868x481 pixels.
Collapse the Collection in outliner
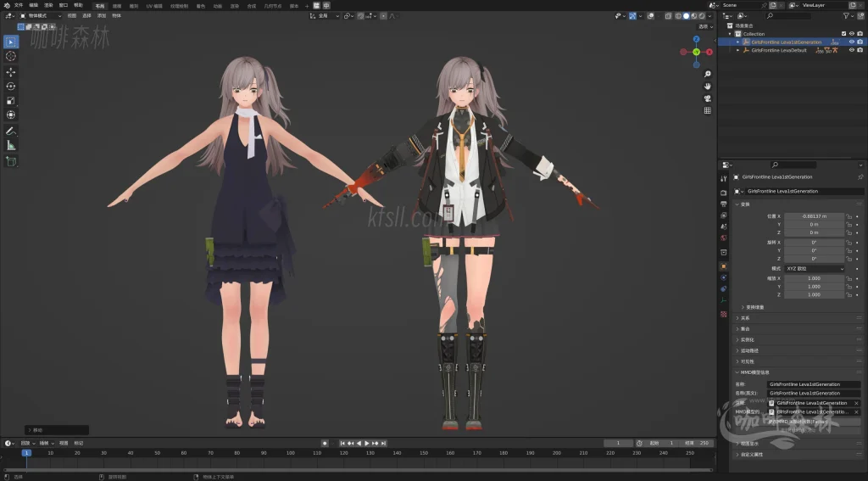tap(730, 34)
